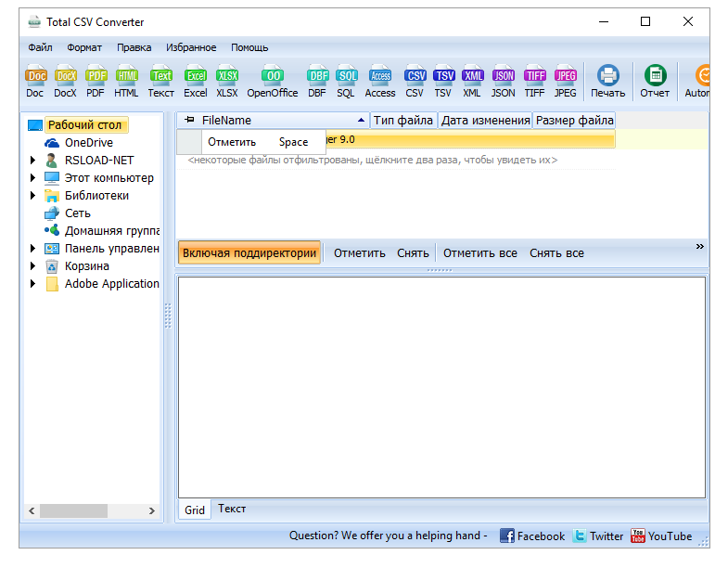
Task: Open the Помощь menu
Action: point(249,47)
